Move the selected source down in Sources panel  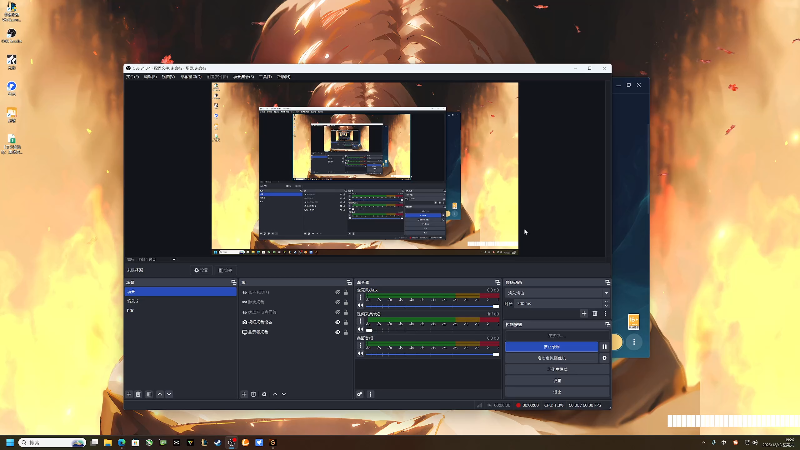pos(284,394)
